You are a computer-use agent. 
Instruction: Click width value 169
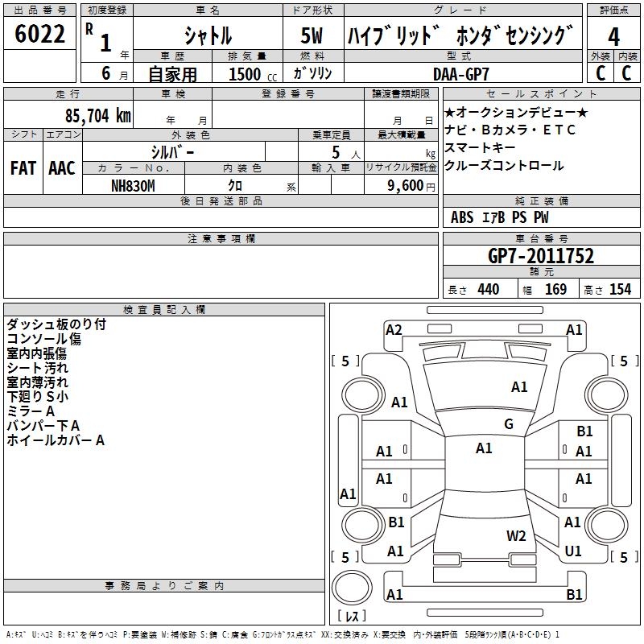pyautogui.click(x=555, y=289)
